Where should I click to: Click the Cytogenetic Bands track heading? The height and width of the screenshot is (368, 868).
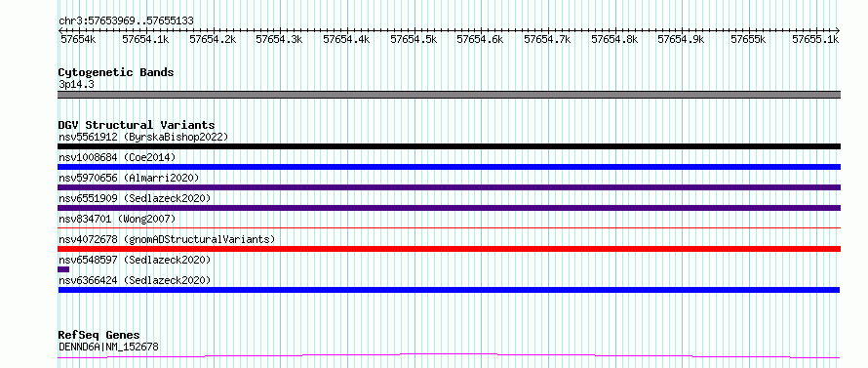click(x=116, y=72)
